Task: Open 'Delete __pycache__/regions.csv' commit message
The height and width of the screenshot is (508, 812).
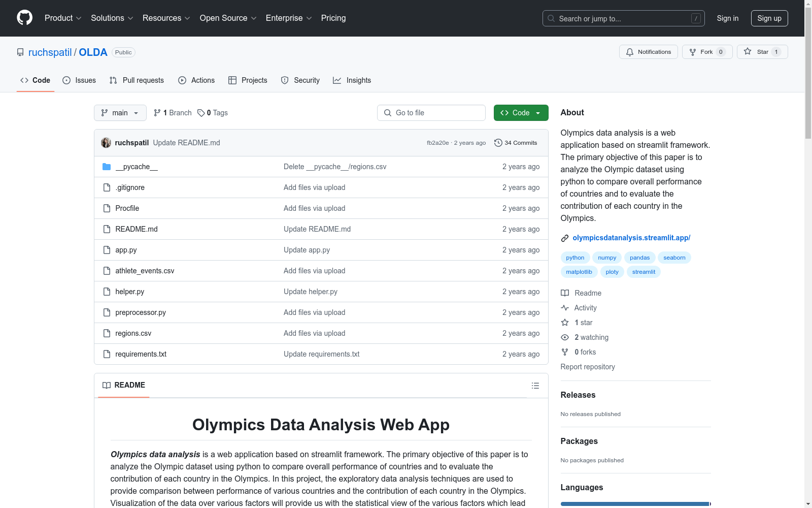Action: click(x=335, y=167)
